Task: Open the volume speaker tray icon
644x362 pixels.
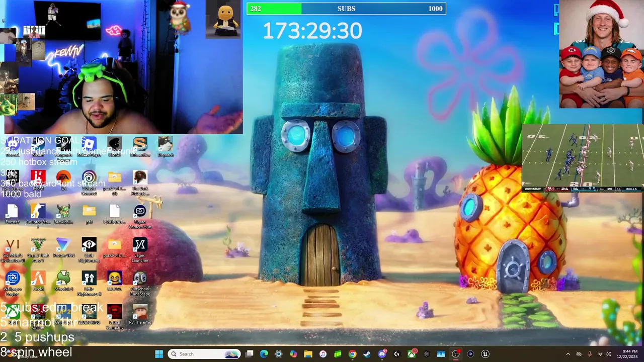Action: pyautogui.click(x=608, y=354)
